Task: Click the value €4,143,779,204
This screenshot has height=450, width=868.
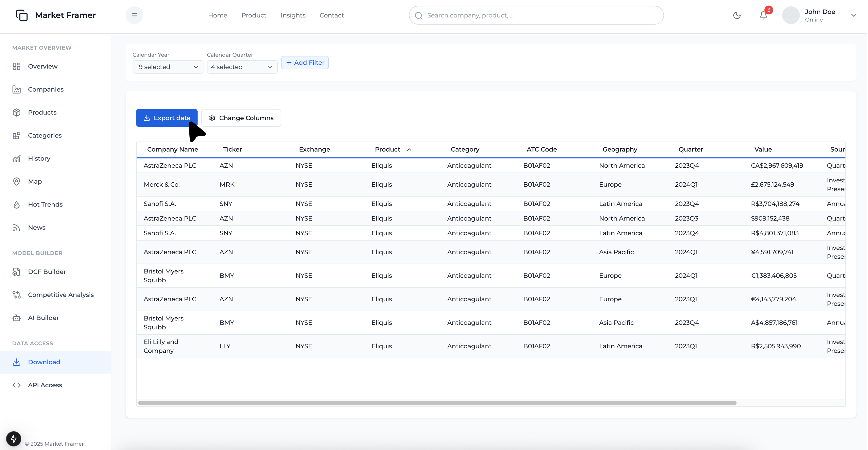Action: (x=773, y=299)
